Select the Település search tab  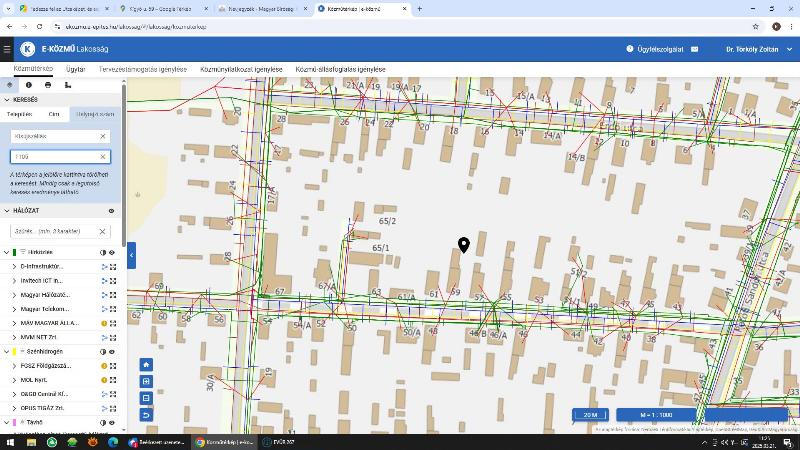click(19, 114)
